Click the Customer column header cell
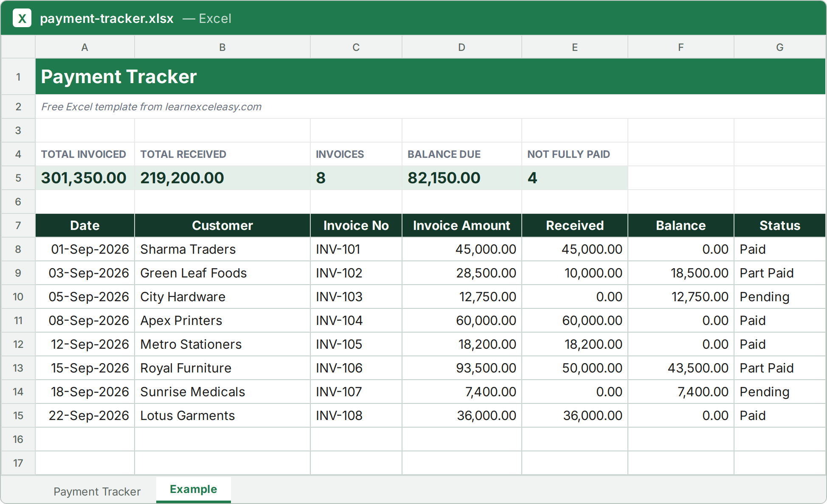The width and height of the screenshot is (827, 504). [x=222, y=225]
